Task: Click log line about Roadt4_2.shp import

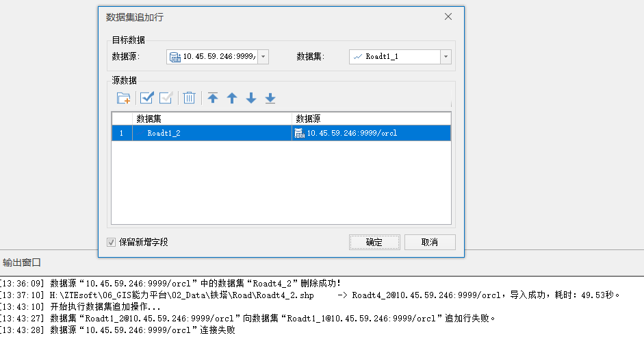Action: tap(310, 295)
